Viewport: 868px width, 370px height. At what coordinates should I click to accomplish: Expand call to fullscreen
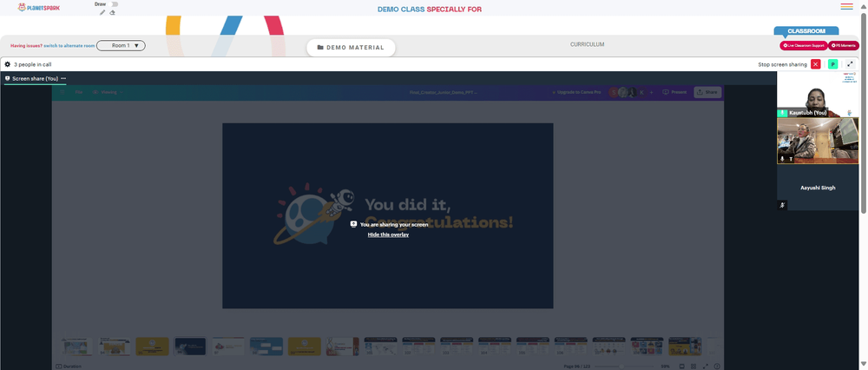(851, 64)
